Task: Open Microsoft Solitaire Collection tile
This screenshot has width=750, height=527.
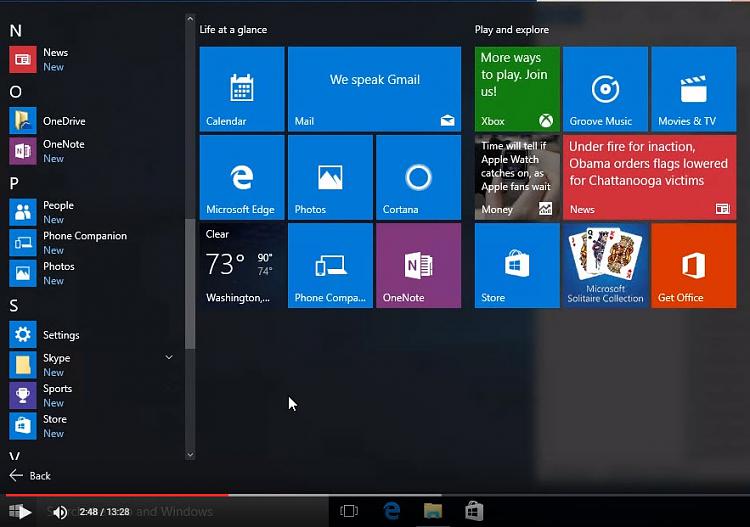Action: 605,265
